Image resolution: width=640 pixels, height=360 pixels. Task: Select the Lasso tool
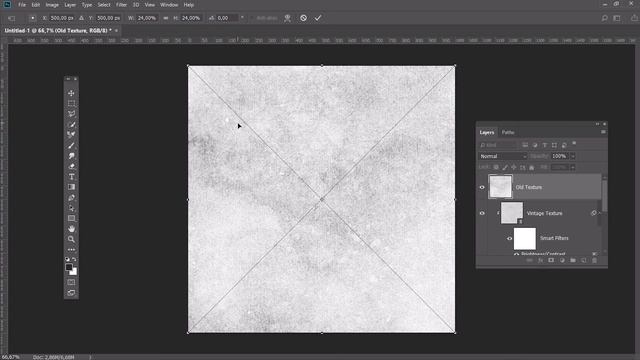point(71,114)
